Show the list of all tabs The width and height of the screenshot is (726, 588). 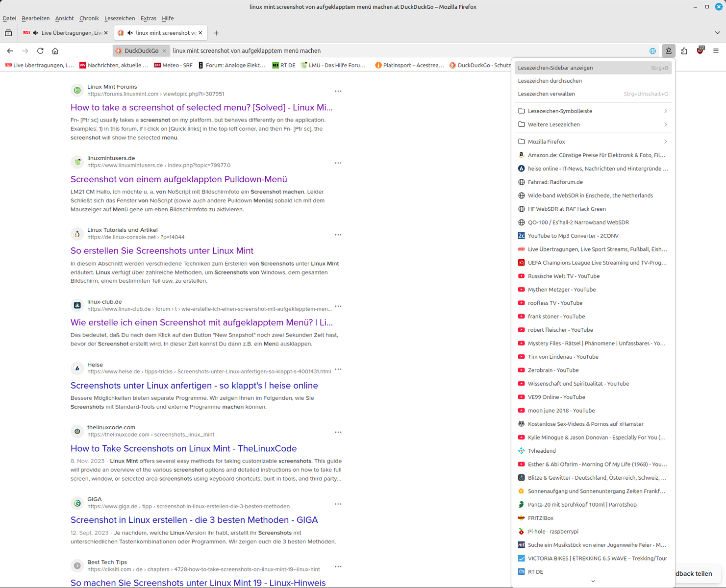pos(718,33)
